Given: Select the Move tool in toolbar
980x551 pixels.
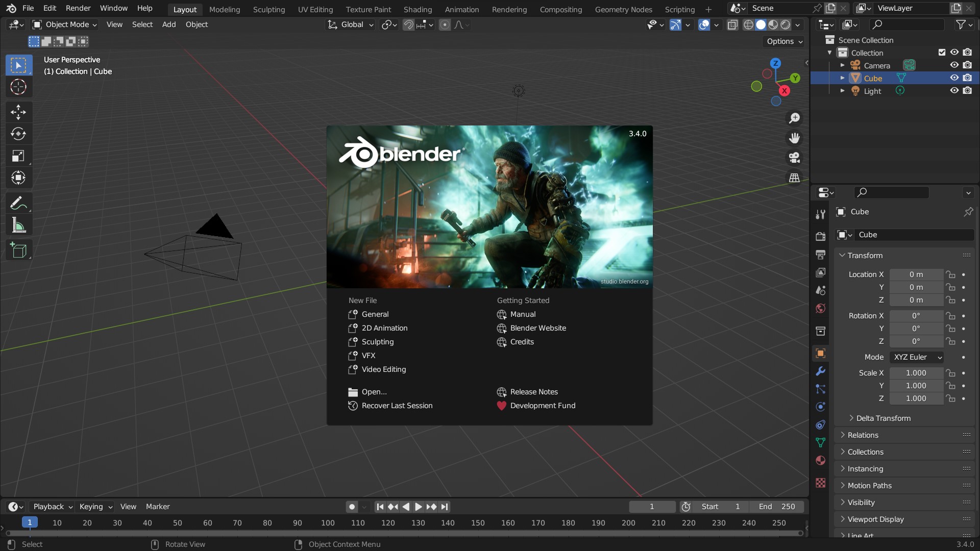Looking at the screenshot, I should [18, 112].
